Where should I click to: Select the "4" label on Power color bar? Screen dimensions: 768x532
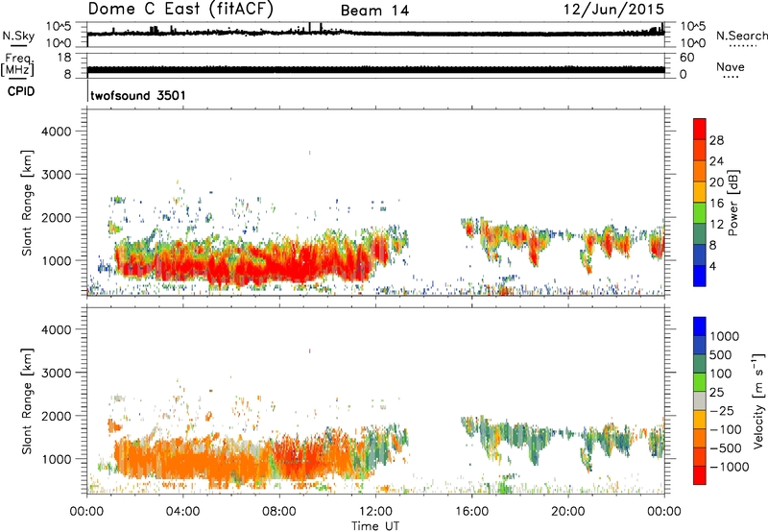712,267
